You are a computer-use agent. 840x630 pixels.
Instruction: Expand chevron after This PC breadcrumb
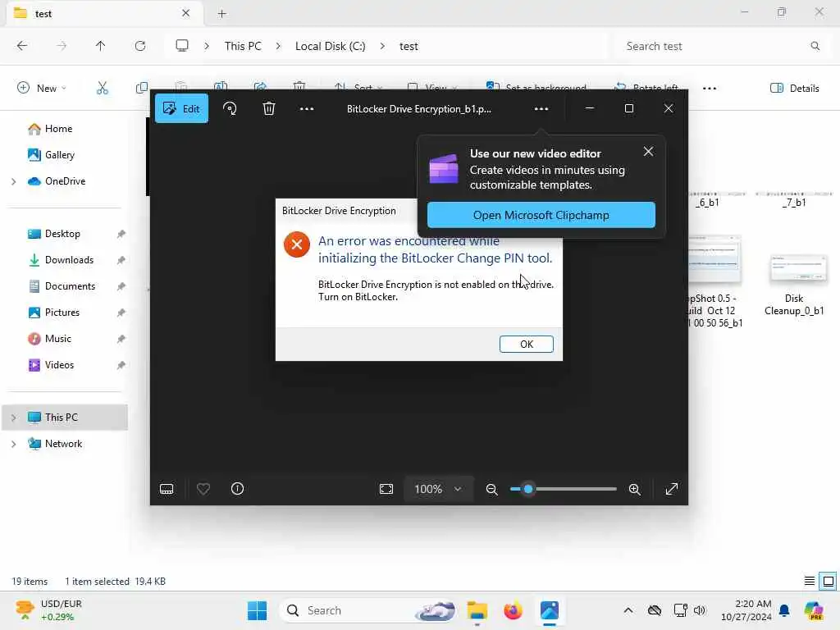coord(278,46)
